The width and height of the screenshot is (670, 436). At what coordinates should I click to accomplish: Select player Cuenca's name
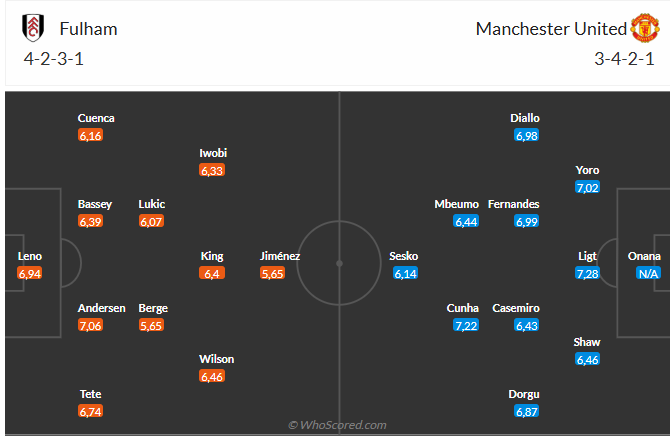[x=96, y=118]
